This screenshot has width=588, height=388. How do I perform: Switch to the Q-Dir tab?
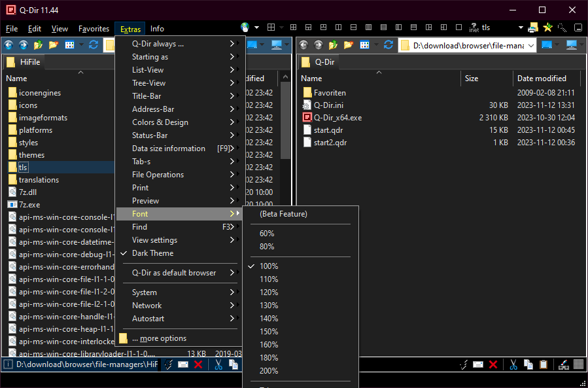(324, 62)
